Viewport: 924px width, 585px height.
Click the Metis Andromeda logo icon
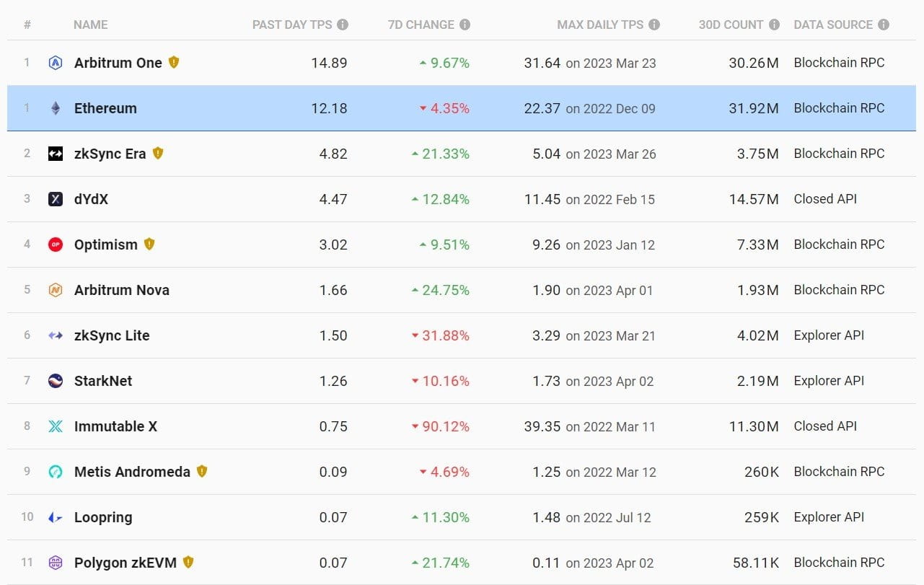pyautogui.click(x=56, y=472)
